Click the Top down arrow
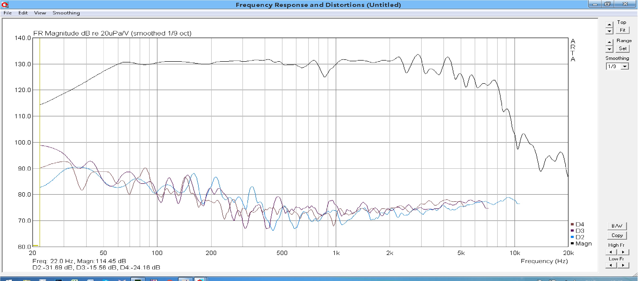Screen dimensions: 644x281 (609, 31)
